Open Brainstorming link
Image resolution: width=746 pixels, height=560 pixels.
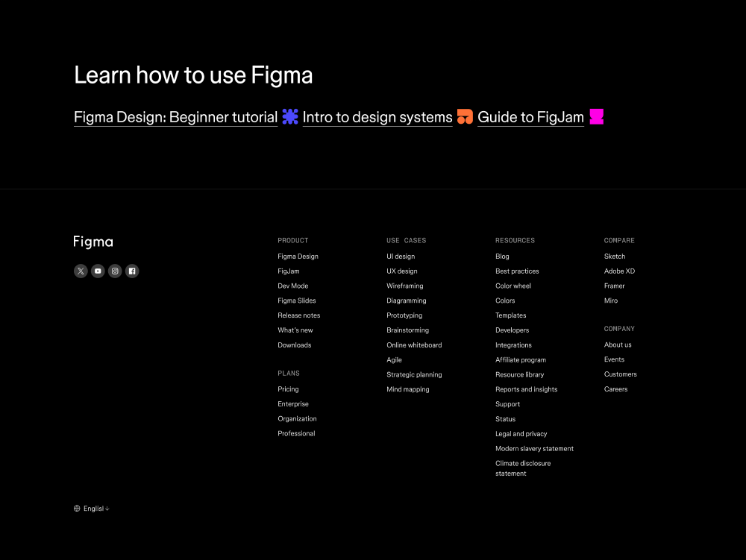pos(408,330)
